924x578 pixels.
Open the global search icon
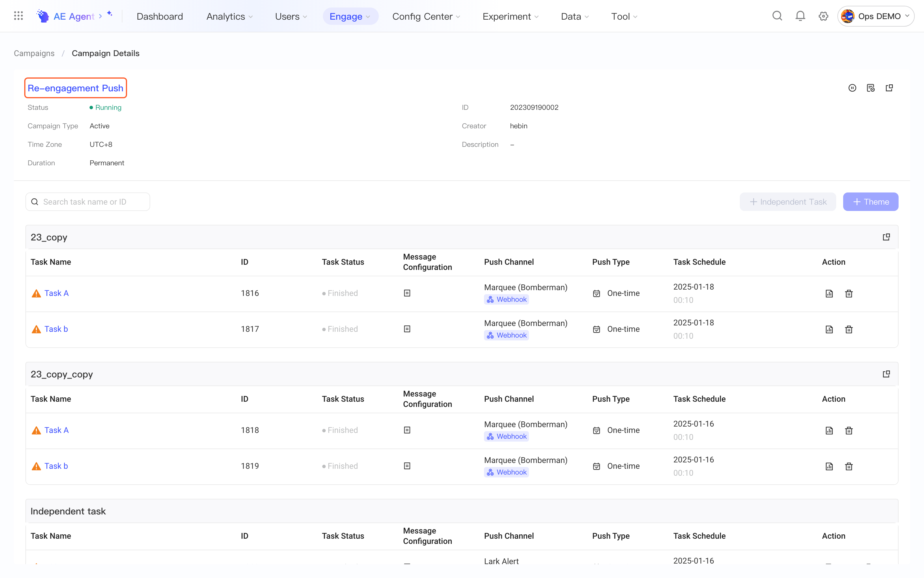777,16
